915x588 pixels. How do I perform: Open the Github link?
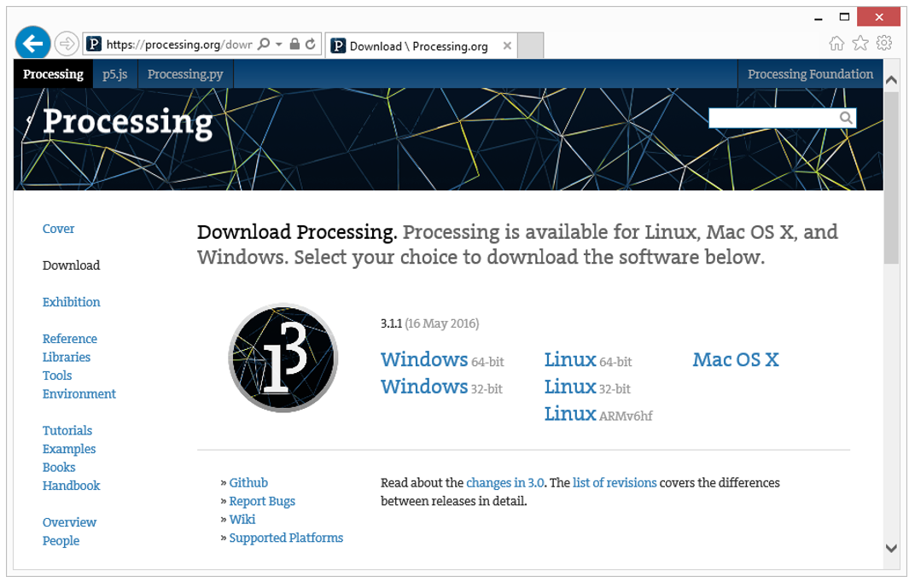(x=248, y=483)
